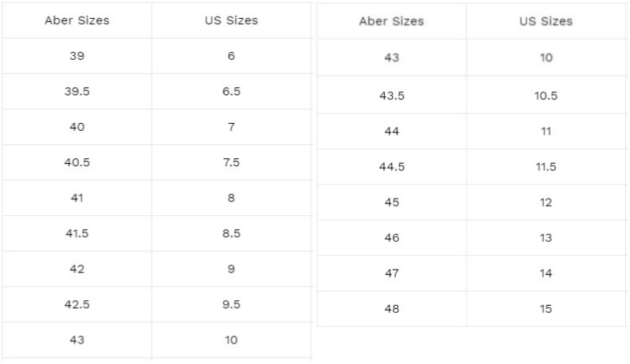
Task: Click US size 7 cell
Action: click(232, 127)
